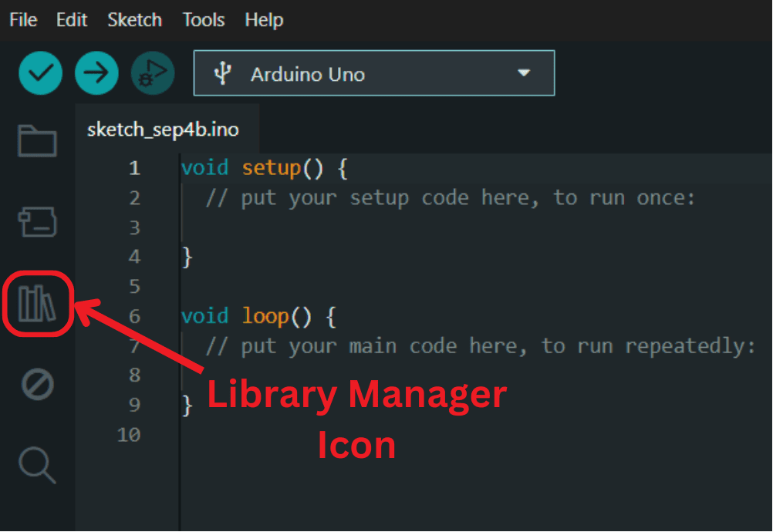Open the Boards Manager sidebar icon
Viewport: 773px width, 532px height.
(x=36, y=222)
